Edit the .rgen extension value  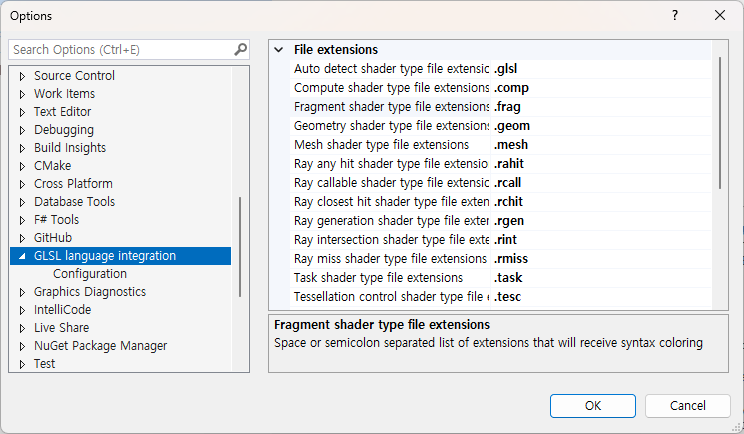point(601,221)
